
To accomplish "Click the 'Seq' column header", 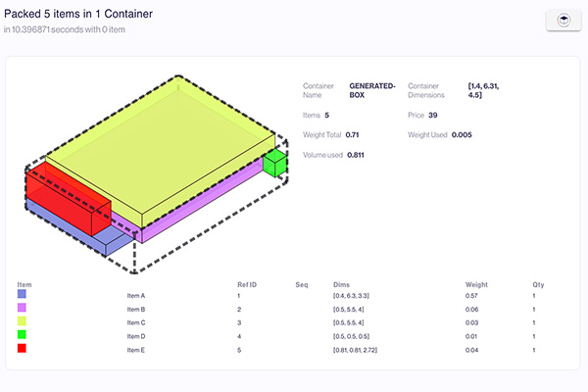I will tap(302, 285).
